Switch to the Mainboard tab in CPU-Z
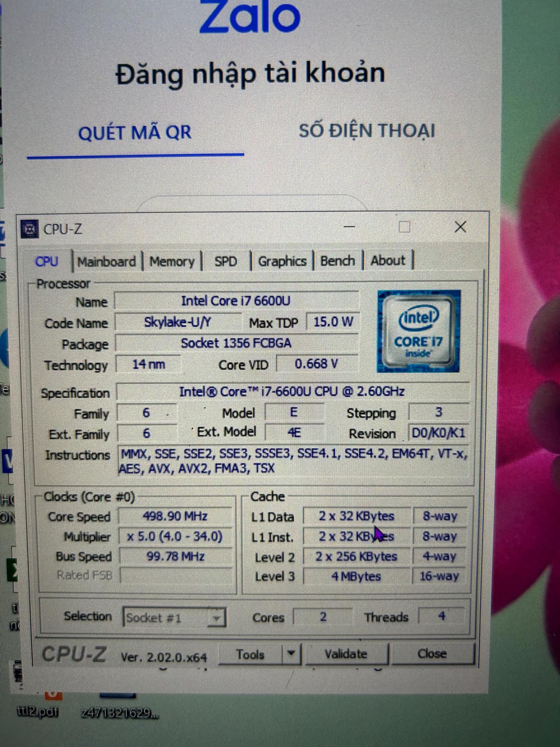Image resolution: width=560 pixels, height=747 pixels. 107,261
